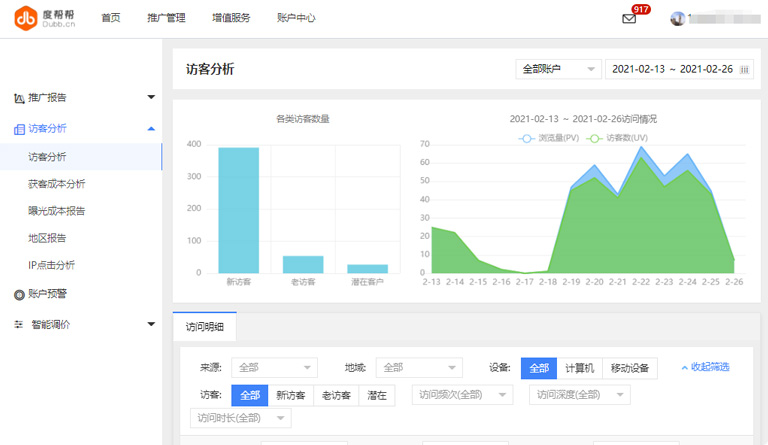
Task: Click the 收起筛选 link
Action: 705,367
